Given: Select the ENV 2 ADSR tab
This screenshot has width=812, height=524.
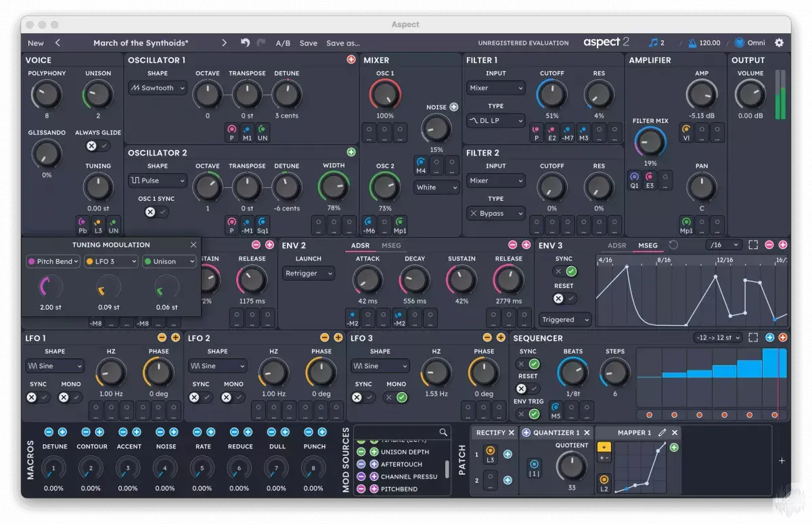Looking at the screenshot, I should [x=360, y=245].
